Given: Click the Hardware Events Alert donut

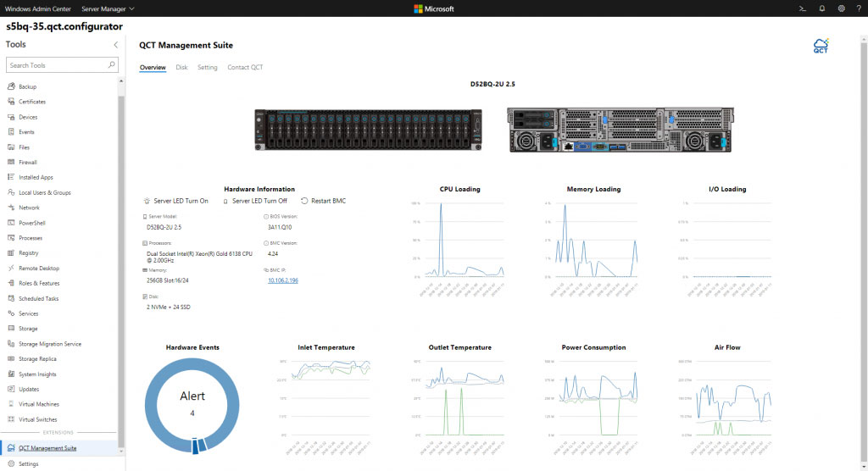Looking at the screenshot, I should pos(192,406).
